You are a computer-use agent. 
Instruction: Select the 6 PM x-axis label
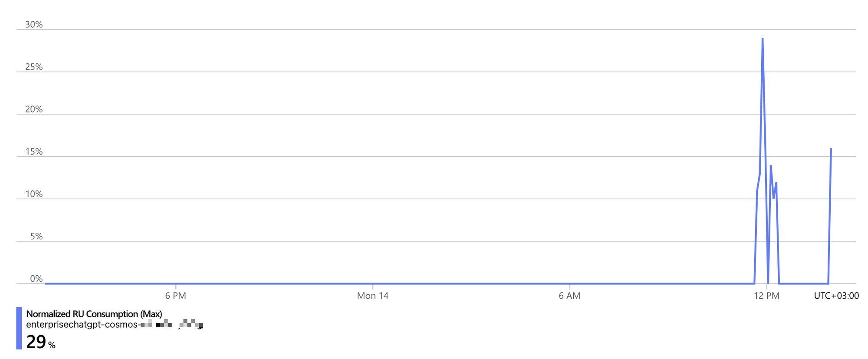point(176,296)
